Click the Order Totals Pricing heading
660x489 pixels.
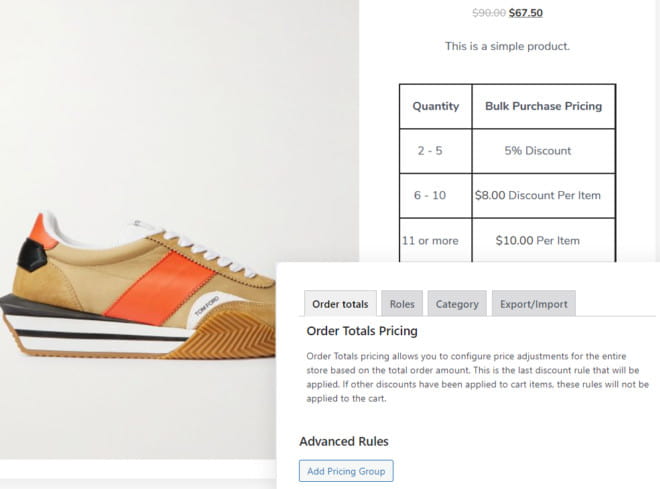pos(361,331)
